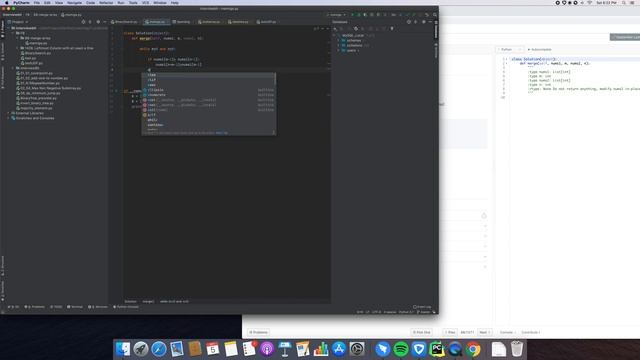Open Calendar from the Dock
This screenshot has height=360, width=640.
click(x=213, y=349)
